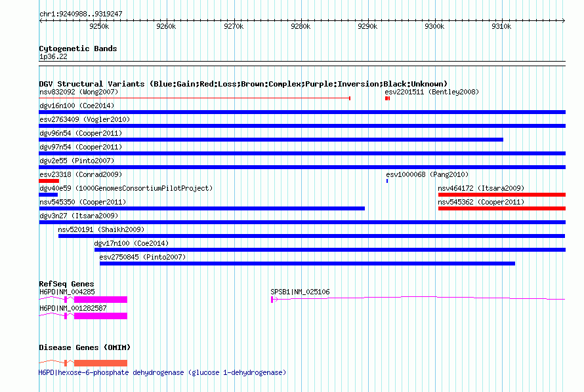Open the esv2750845 (Pinto2007) variant label
Image resolution: width=584 pixels, height=392 pixels.
pos(142,257)
